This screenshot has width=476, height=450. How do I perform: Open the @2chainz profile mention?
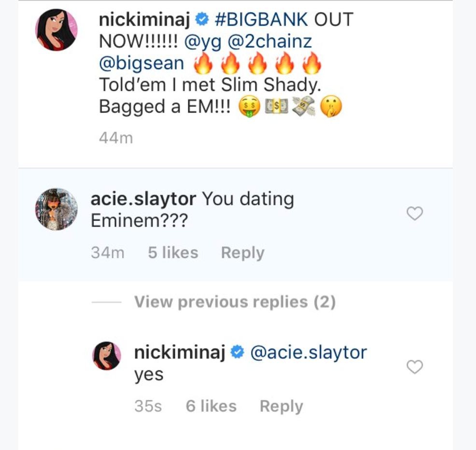[x=270, y=42]
